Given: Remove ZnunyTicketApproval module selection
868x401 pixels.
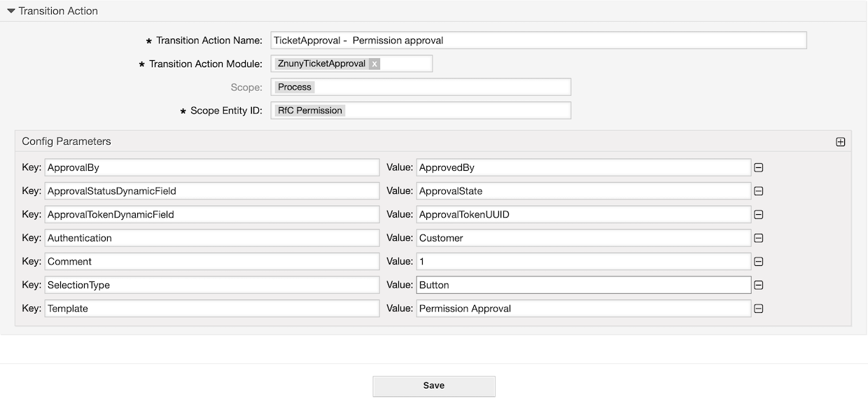Looking at the screenshot, I should (374, 64).
